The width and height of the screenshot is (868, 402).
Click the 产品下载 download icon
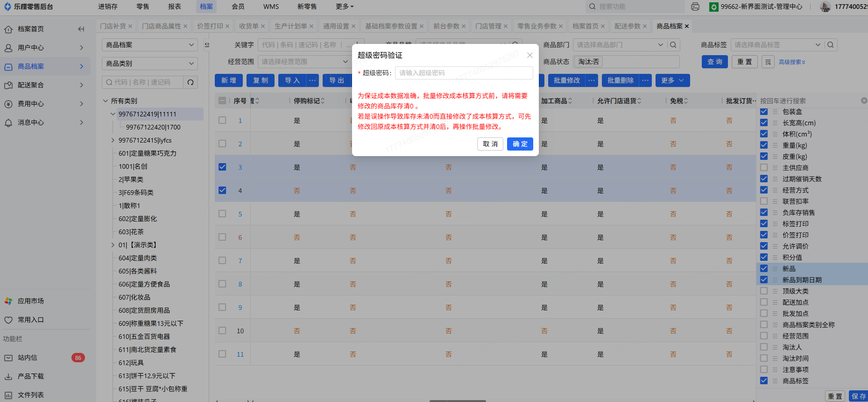(8, 376)
